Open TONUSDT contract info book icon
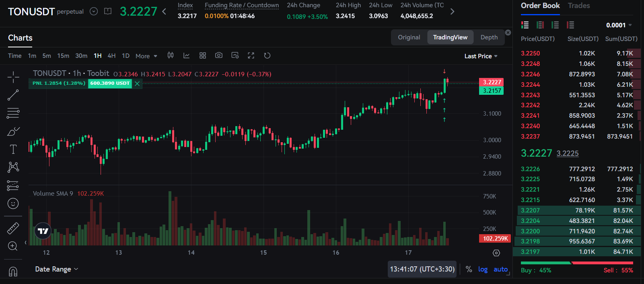Viewport: 644px width, 284px height. [x=108, y=11]
